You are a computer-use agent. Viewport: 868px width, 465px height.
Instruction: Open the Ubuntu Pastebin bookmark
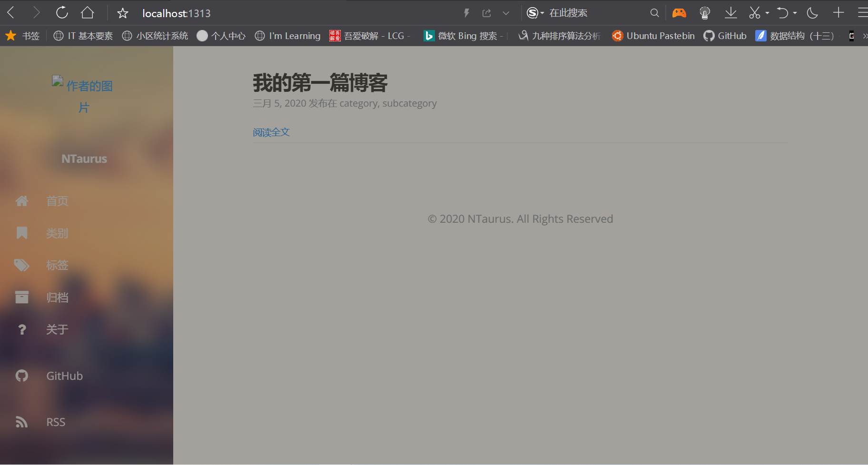(x=653, y=36)
